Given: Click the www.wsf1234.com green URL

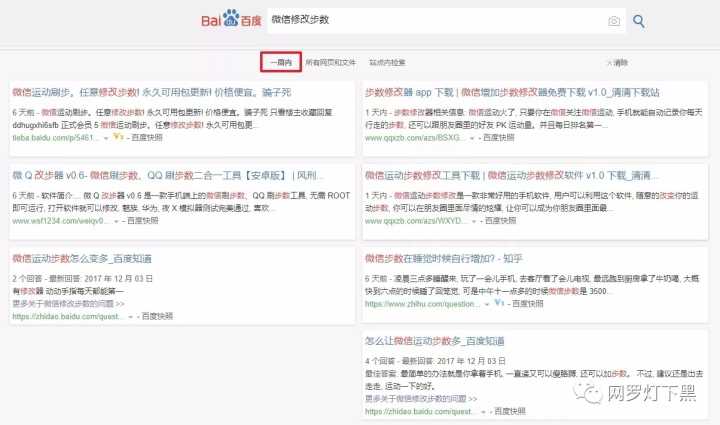Looking at the screenshot, I should click(61, 220).
